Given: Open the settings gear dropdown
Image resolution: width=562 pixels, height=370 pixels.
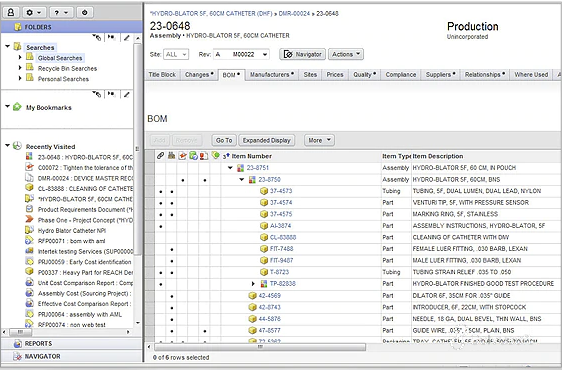Looking at the screenshot, I should 34,13.
